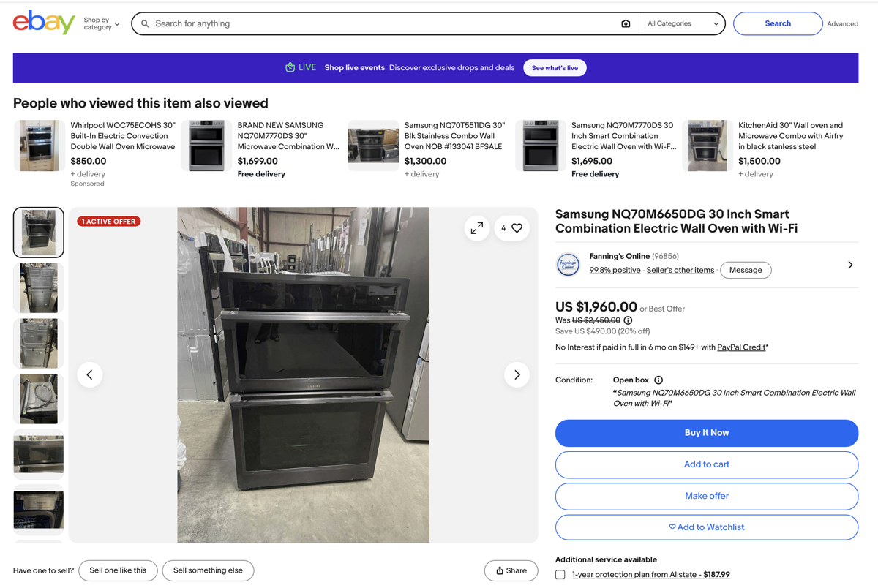Viewport: 878px width, 588px height.
Task: Select first product thumbnail
Action: pyautogui.click(x=39, y=233)
